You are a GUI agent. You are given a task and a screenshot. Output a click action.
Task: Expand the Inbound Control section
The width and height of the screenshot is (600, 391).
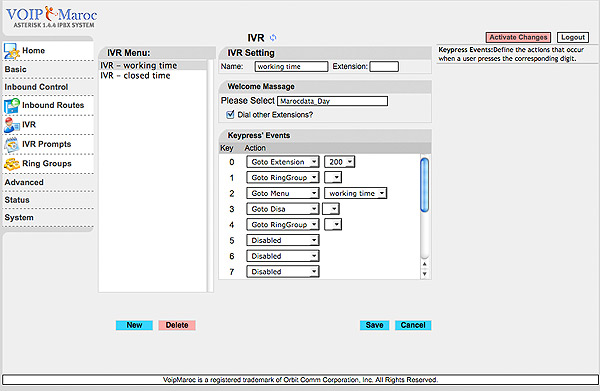tap(36, 87)
